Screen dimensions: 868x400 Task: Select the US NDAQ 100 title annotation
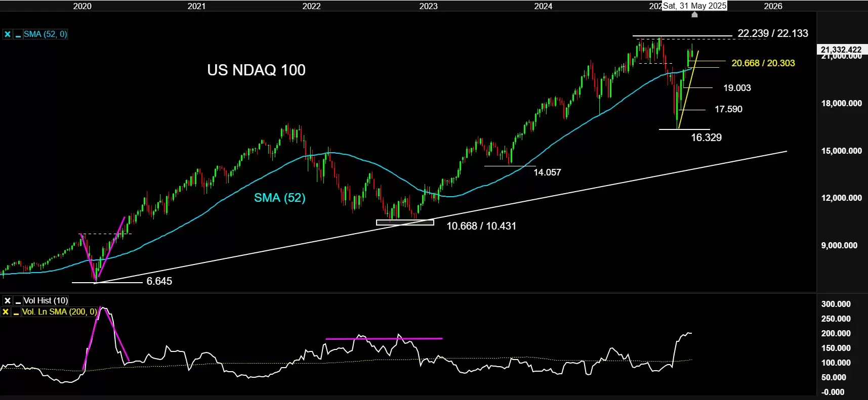[x=256, y=70]
